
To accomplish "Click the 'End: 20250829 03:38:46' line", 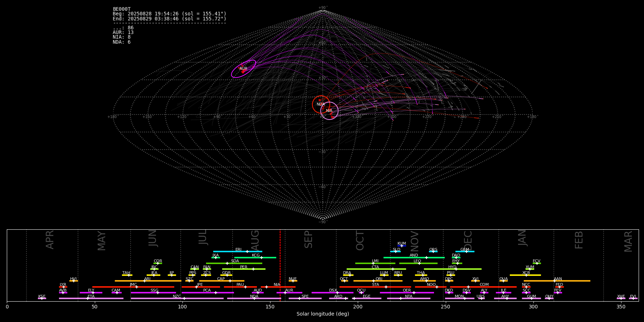I will [x=170, y=19].
